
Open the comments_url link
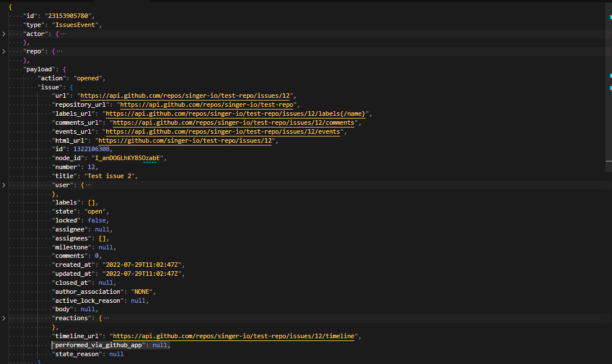(233, 122)
